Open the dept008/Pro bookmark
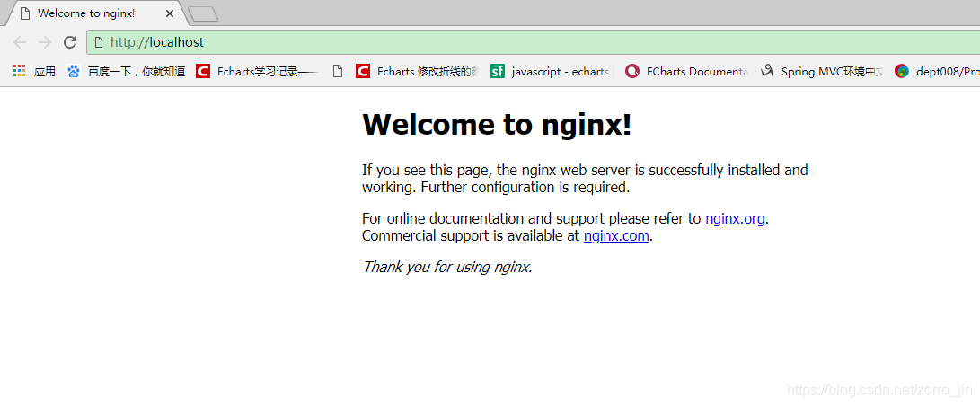The width and height of the screenshot is (980, 406). [937, 71]
